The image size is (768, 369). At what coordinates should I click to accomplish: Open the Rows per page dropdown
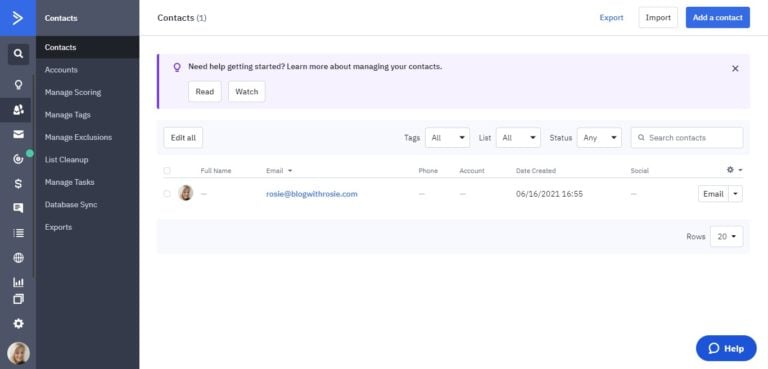pyautogui.click(x=726, y=236)
